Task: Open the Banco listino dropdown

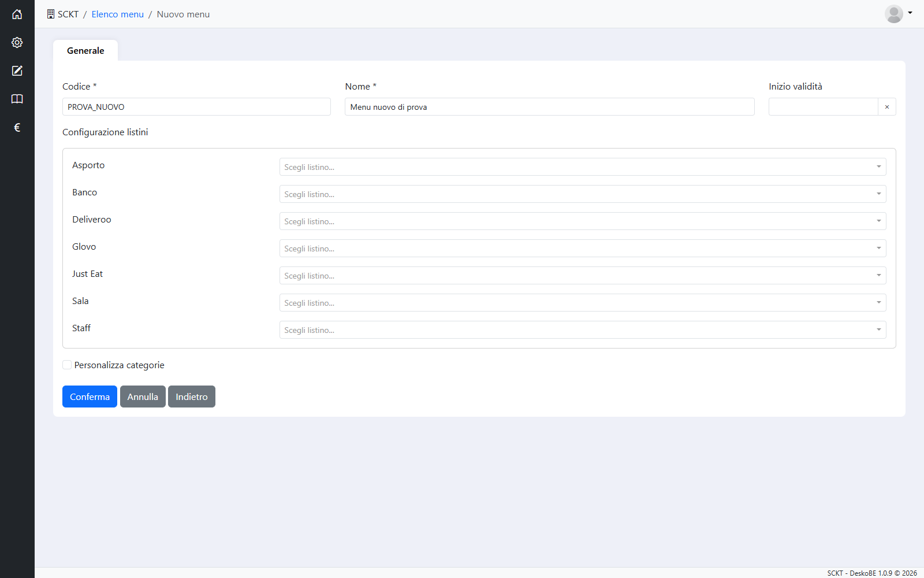Action: click(583, 194)
